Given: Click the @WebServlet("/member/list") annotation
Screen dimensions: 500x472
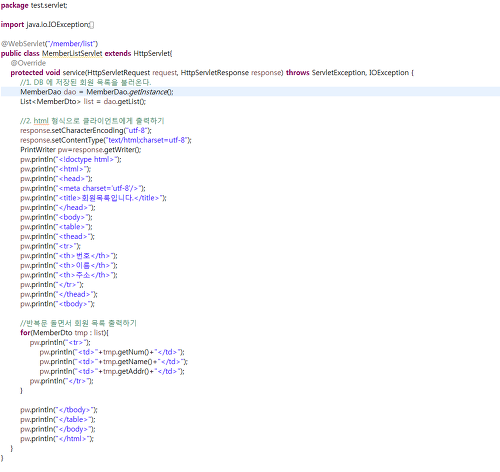Looking at the screenshot, I should pyautogui.click(x=49, y=44).
